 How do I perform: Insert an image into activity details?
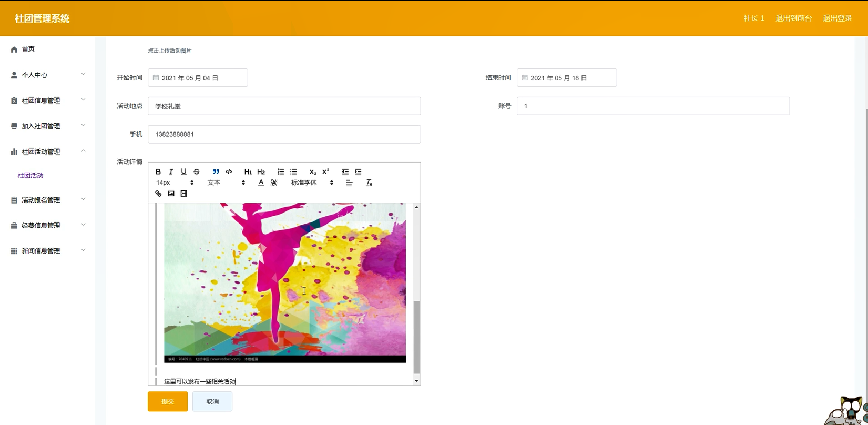click(x=171, y=194)
